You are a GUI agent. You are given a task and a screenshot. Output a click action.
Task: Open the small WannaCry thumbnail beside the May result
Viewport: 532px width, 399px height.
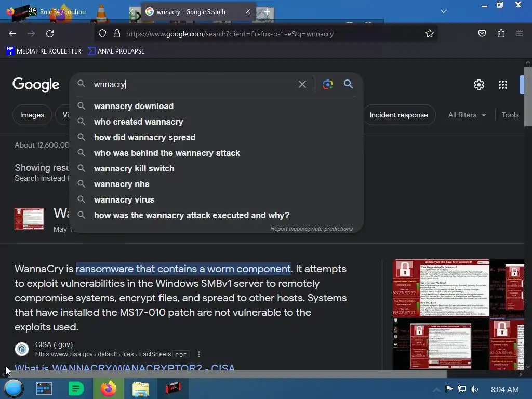tap(29, 219)
